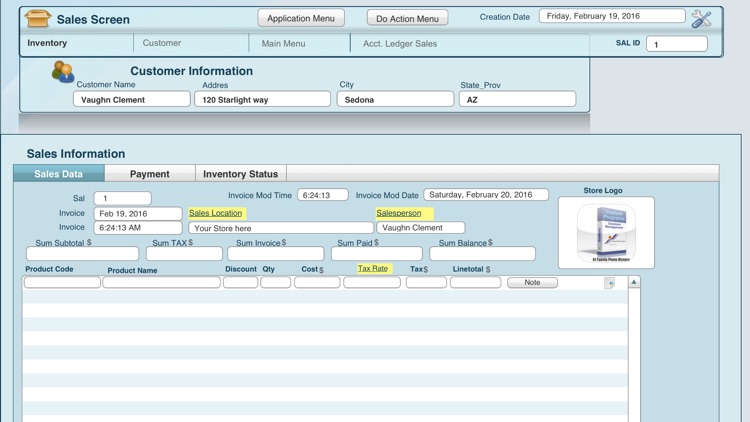The height and width of the screenshot is (422, 750).
Task: Open Acct. Ledger Sales from the navigation bar
Action: pos(400,43)
